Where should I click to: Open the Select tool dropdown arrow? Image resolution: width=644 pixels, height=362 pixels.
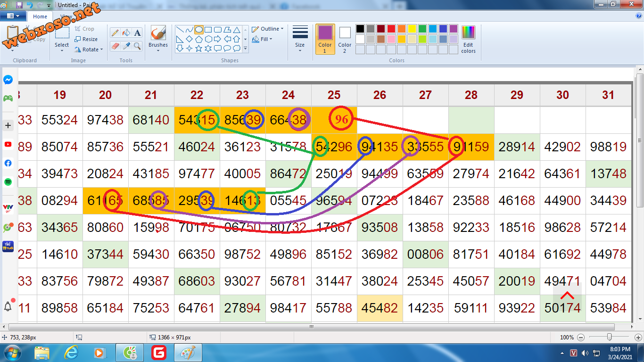(x=62, y=50)
